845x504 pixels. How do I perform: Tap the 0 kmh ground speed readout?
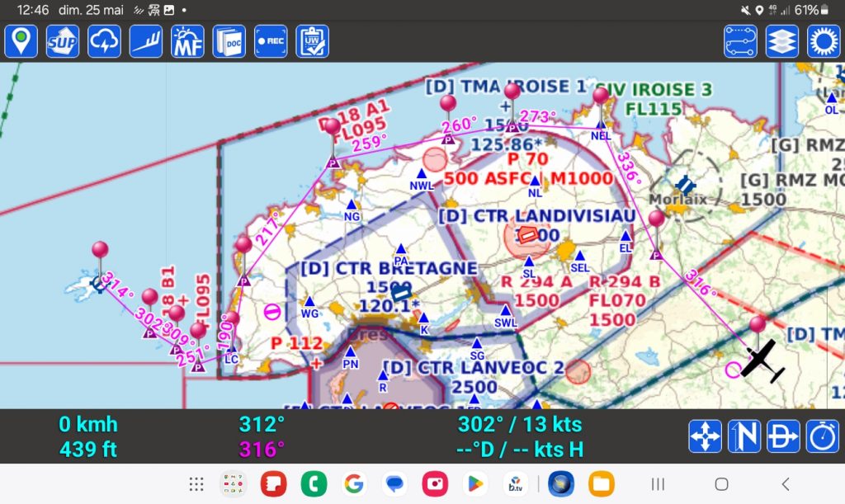[x=87, y=426]
